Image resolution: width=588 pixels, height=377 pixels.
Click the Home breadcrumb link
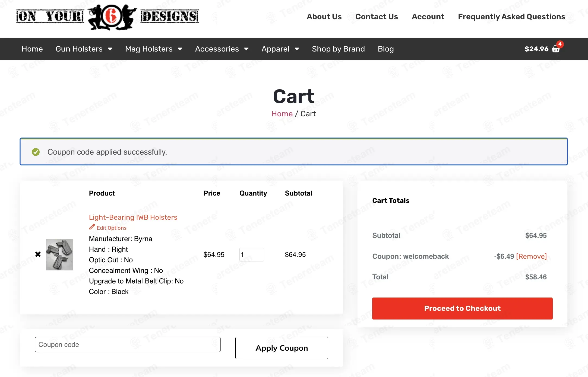(282, 114)
